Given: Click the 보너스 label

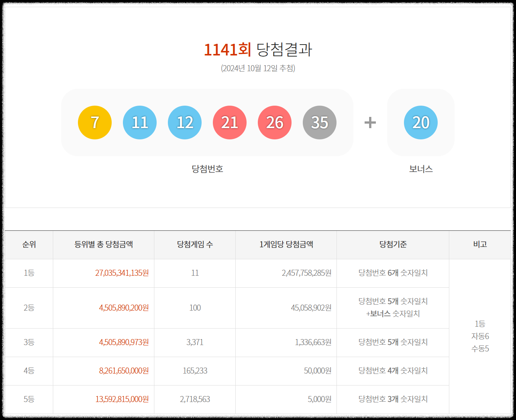Looking at the screenshot, I should click(x=421, y=169).
